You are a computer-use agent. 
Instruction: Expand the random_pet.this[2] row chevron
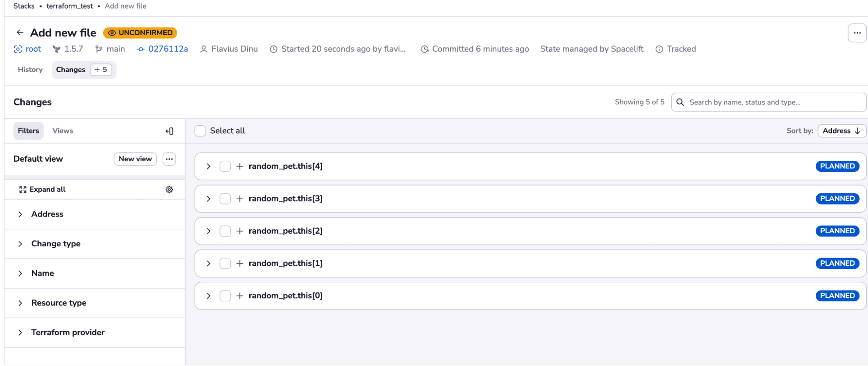[x=208, y=231]
